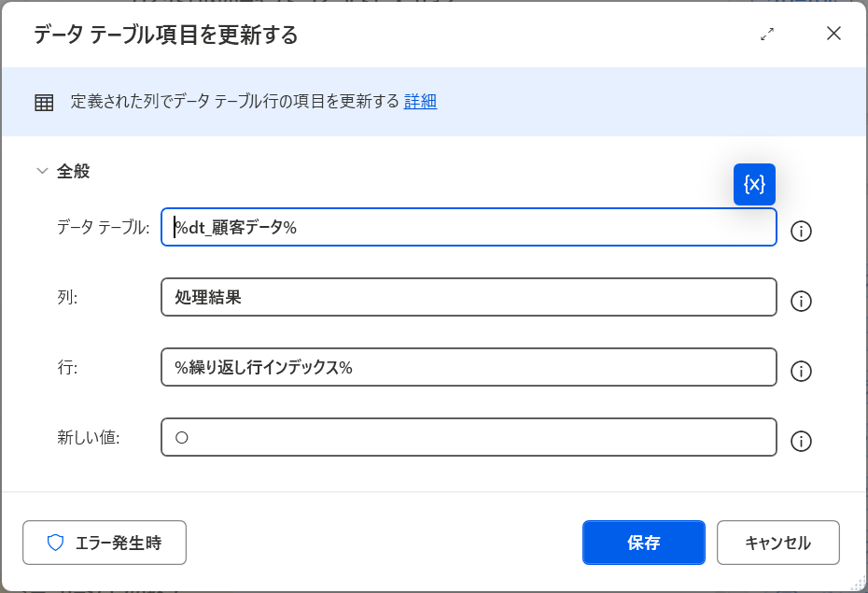Click the 全般 section header text

pyautogui.click(x=74, y=171)
